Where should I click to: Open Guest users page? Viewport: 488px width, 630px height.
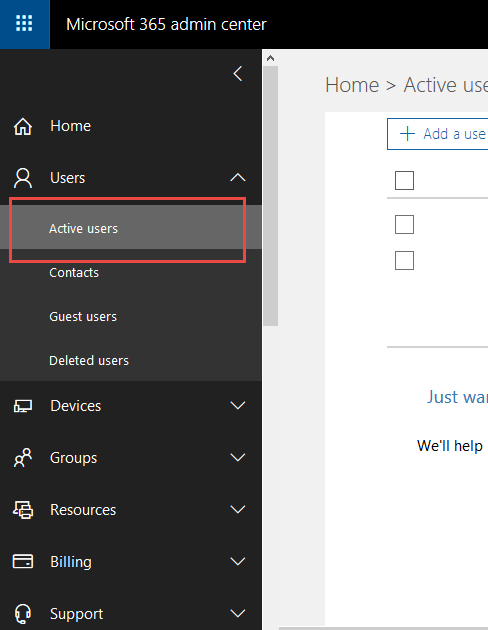(x=83, y=317)
